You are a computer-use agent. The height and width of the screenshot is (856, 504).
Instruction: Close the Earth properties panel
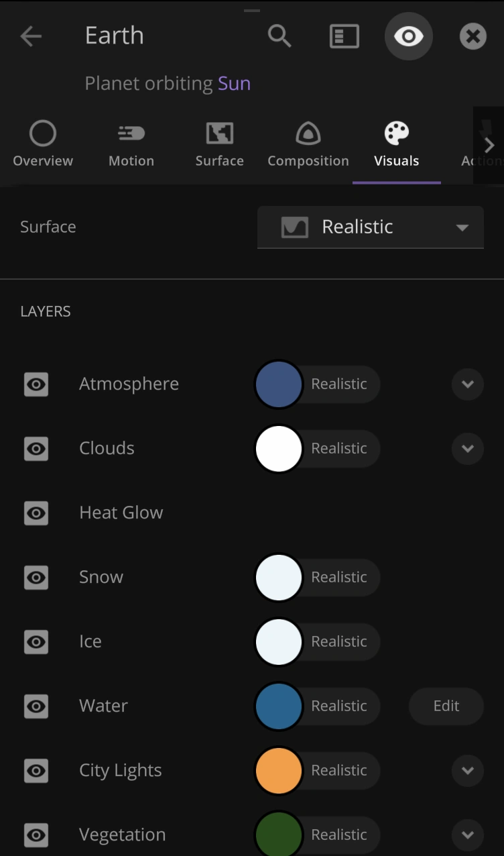(x=472, y=36)
